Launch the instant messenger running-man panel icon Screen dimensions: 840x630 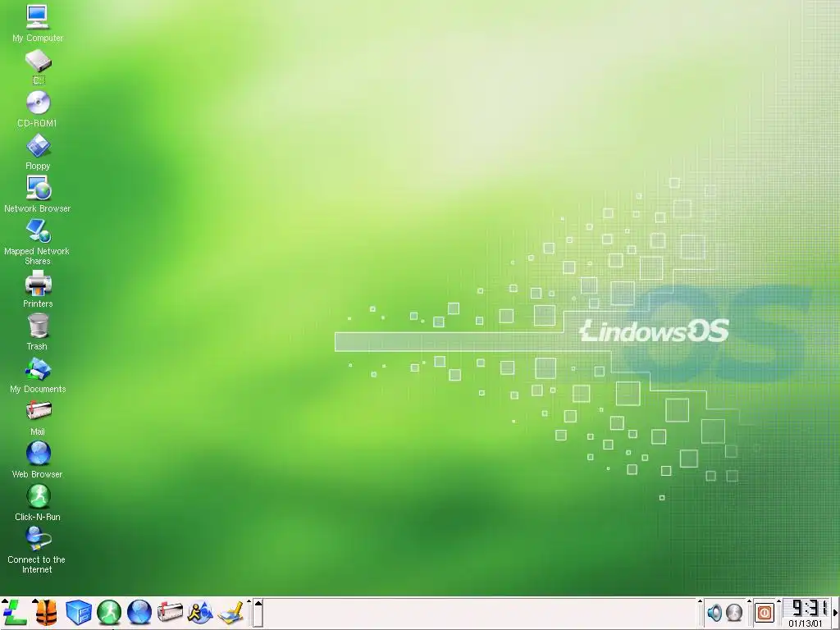(200, 612)
